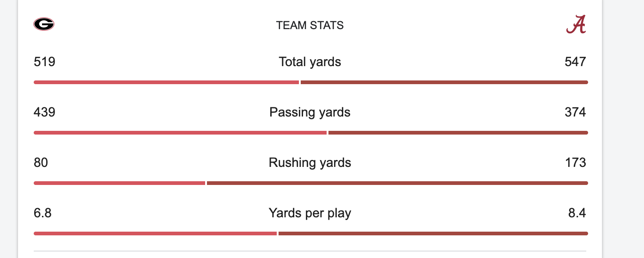The image size is (644, 258).
Task: Click Alabama's 8.4 yards per play value
Action: coord(577,213)
